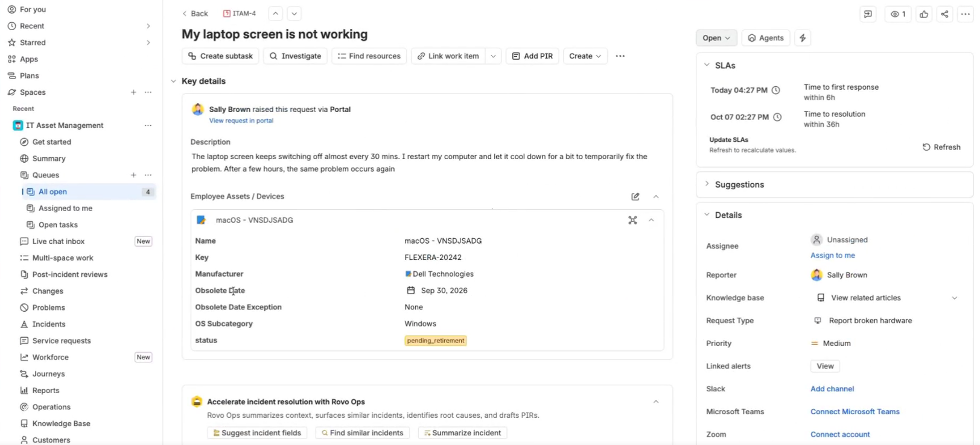Select Assigned to me queue
Image resolution: width=980 pixels, height=445 pixels.
65,208
